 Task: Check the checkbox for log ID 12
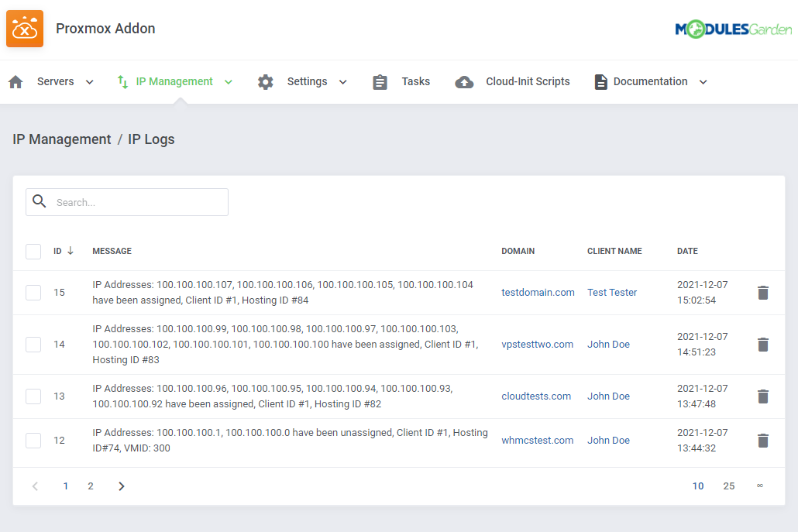[x=33, y=441]
